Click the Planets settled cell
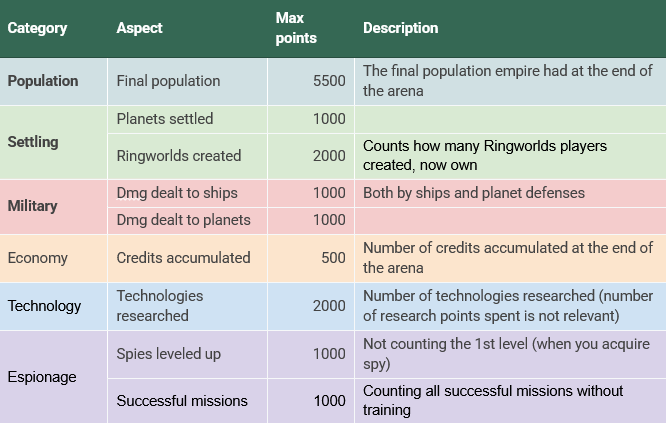The height and width of the screenshot is (423, 666). click(187, 119)
